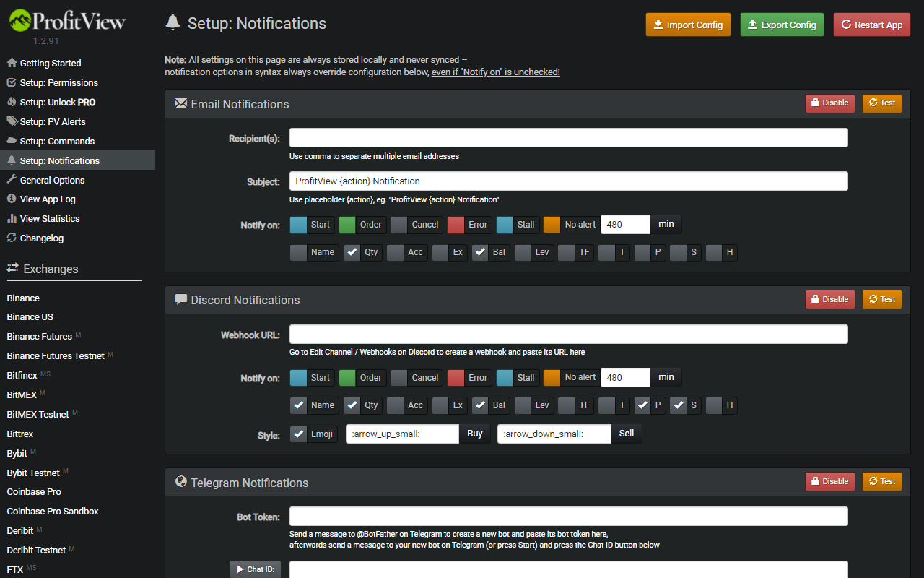Click the ProfitView mountain logo icon

coord(20,21)
